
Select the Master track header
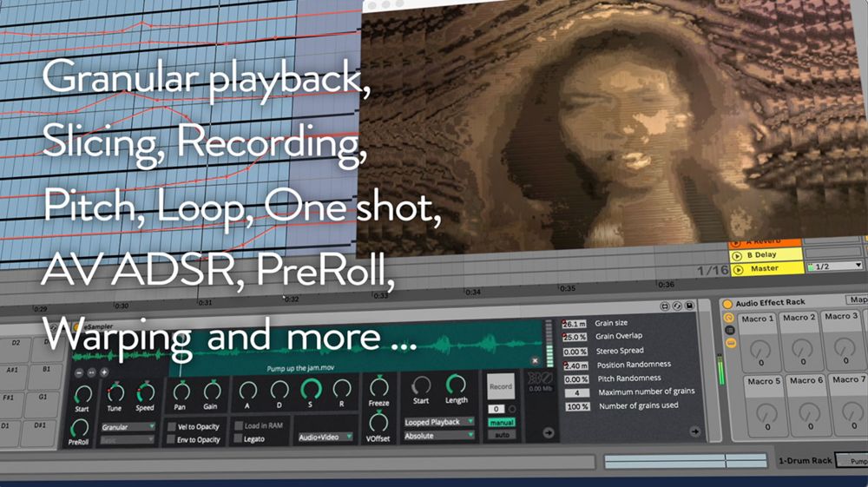coord(766,268)
